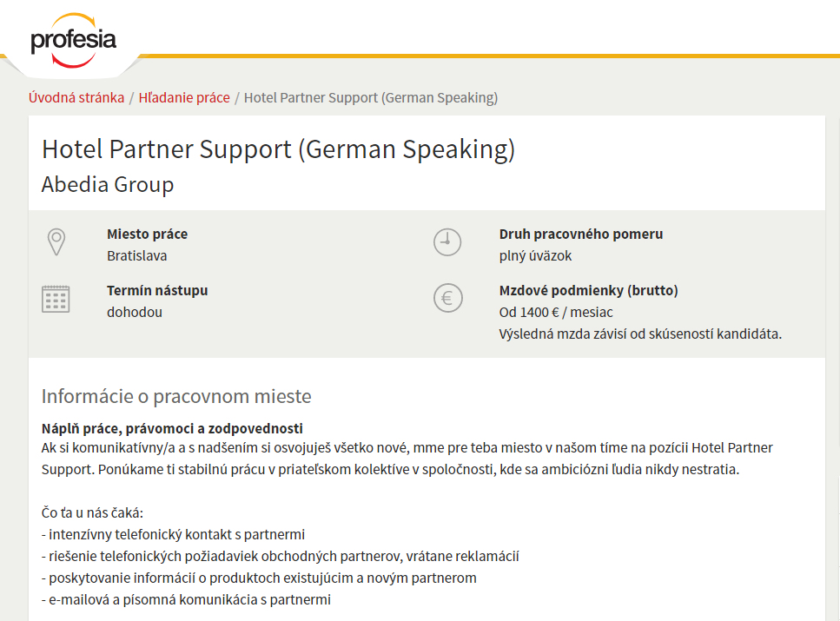Viewport: 840px width, 621px height.
Task: Click the location pin icon
Action: pos(56,242)
